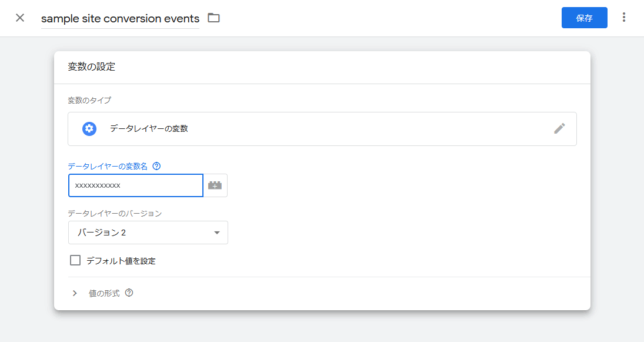Open help for データレイヤーの変数名

156,166
